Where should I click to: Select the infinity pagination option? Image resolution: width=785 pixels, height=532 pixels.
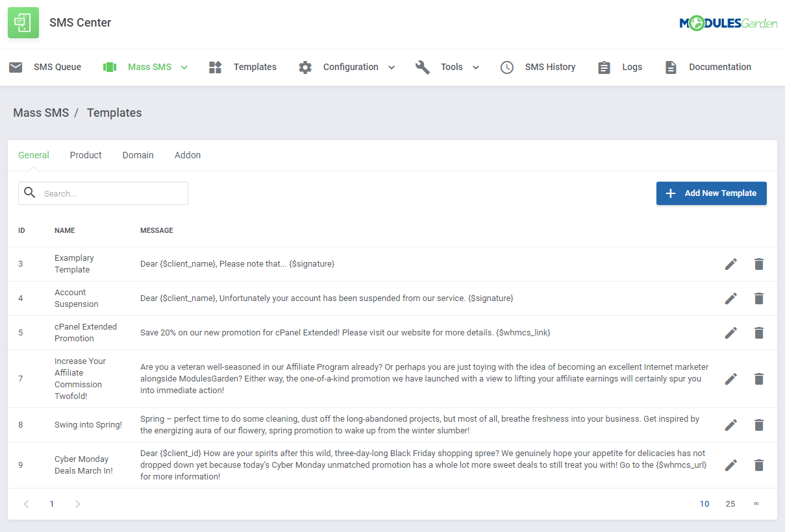(x=756, y=503)
